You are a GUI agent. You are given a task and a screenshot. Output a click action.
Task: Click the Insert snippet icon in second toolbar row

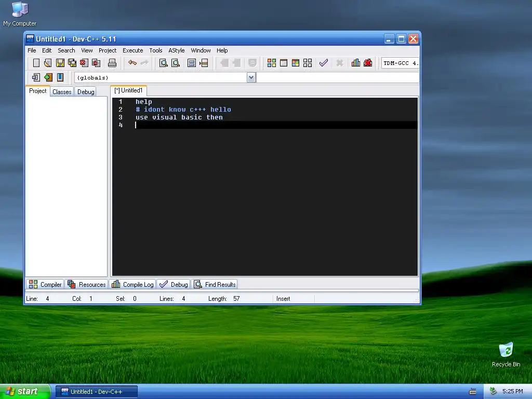pyautogui.click(x=36, y=77)
